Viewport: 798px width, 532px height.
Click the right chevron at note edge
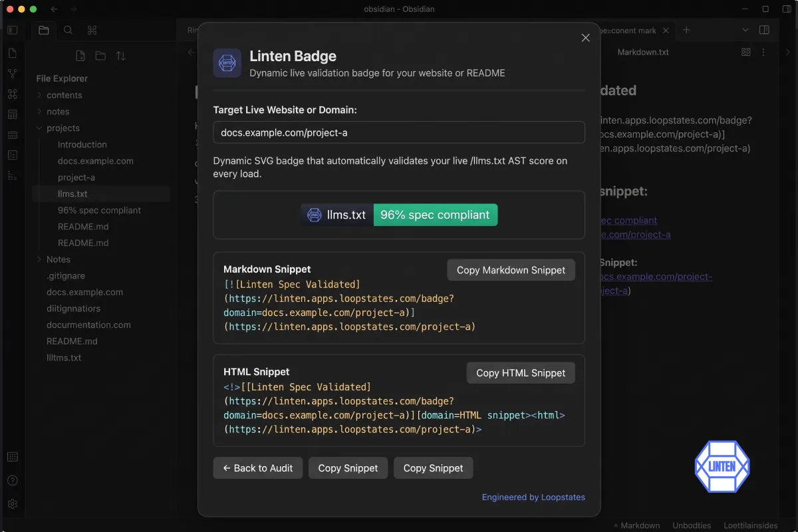click(788, 52)
